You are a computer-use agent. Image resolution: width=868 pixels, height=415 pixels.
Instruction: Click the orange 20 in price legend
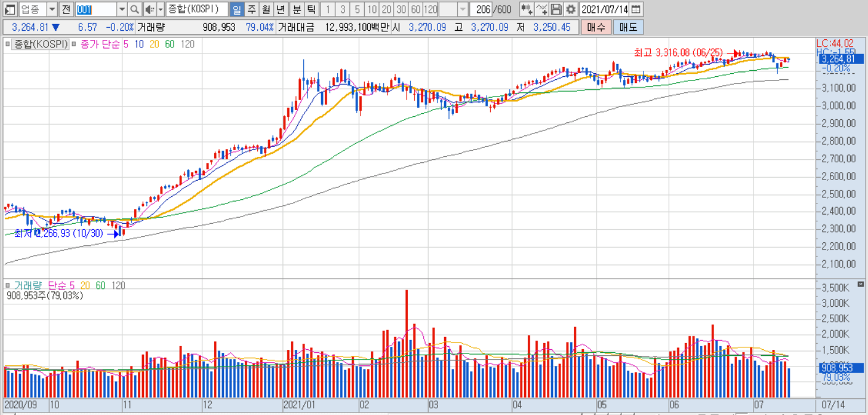[x=154, y=44]
